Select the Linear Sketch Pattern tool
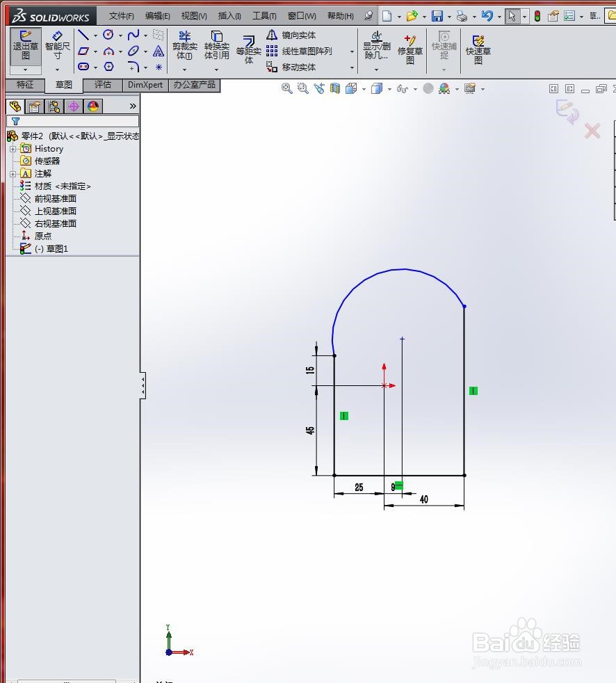This screenshot has width=616, height=683. click(298, 50)
